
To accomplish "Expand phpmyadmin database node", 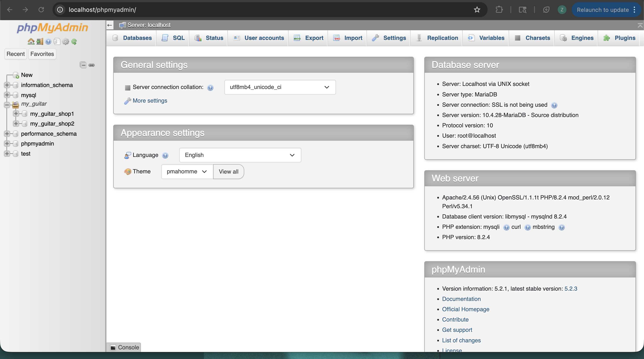I will (x=7, y=144).
